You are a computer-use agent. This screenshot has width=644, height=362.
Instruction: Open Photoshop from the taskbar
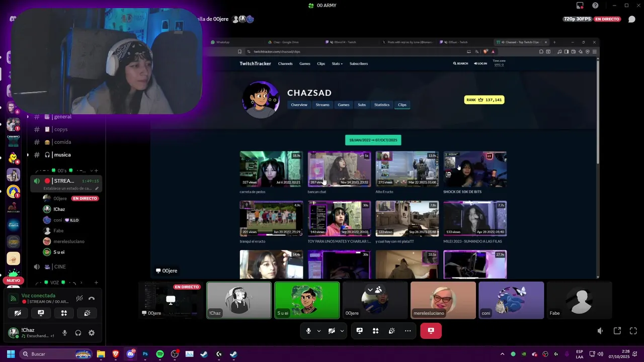point(145,354)
